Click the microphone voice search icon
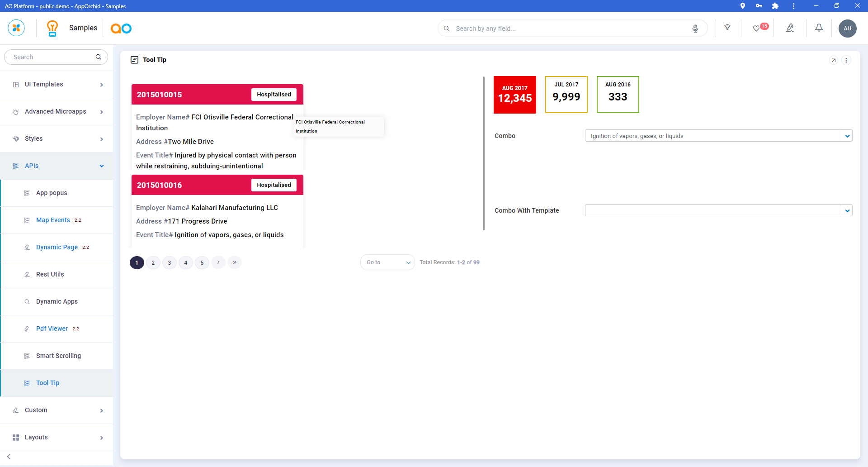The width and height of the screenshot is (868, 467). tap(695, 29)
